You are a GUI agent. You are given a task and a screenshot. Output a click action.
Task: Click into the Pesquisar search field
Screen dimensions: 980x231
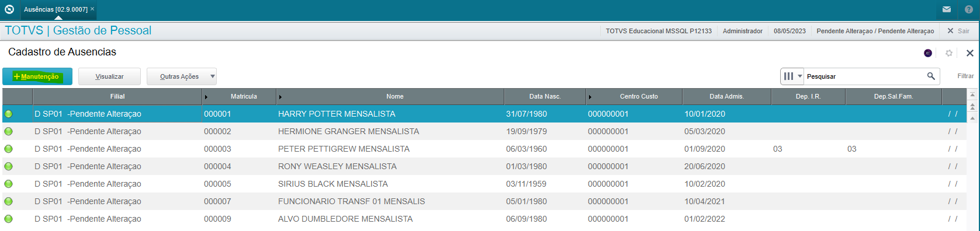(865, 76)
